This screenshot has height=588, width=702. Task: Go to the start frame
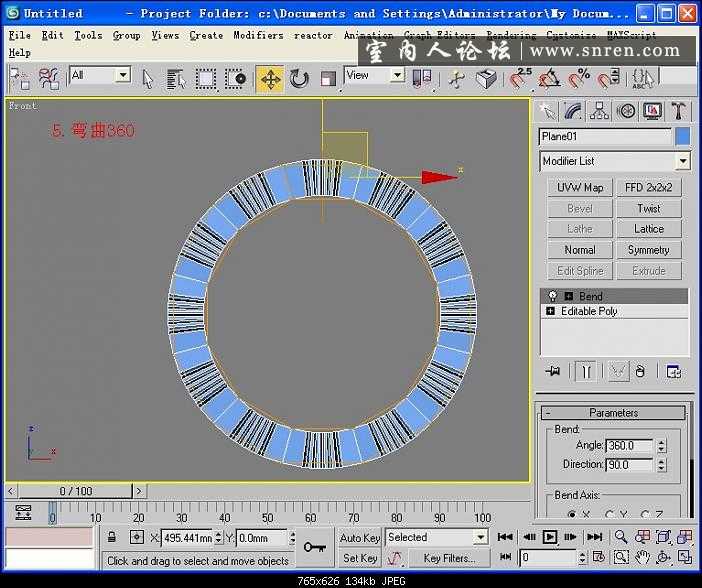coord(505,536)
